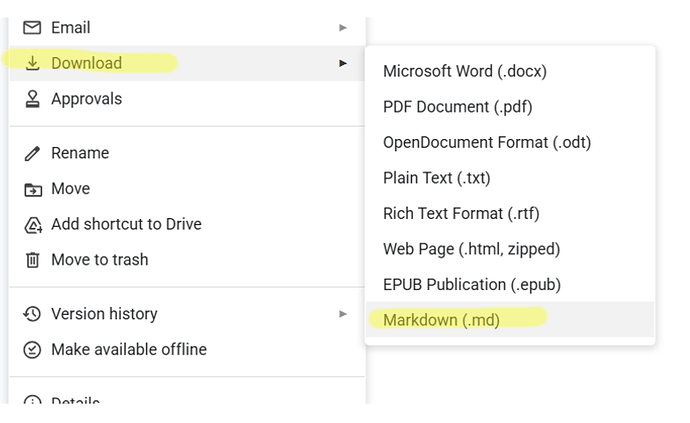Expand the Download submenu arrow

point(343,63)
